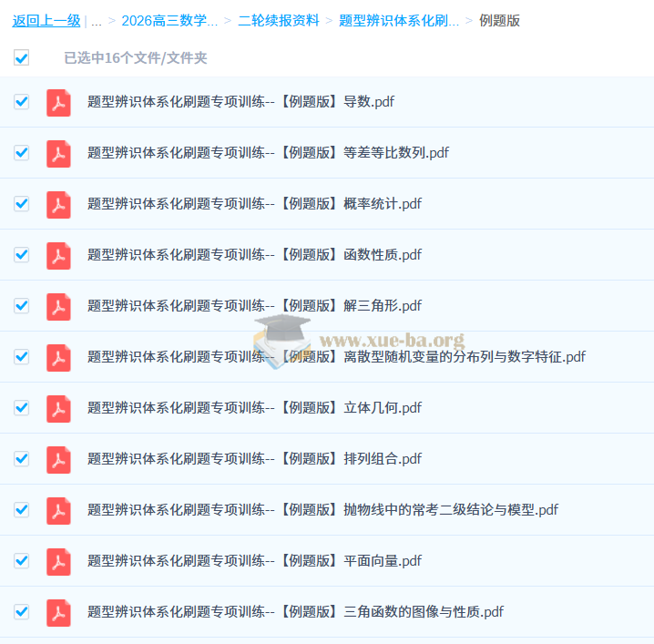Image resolution: width=654 pixels, height=644 pixels.
Task: Click the PDF icon for 平面向量.pdf
Action: [58, 561]
